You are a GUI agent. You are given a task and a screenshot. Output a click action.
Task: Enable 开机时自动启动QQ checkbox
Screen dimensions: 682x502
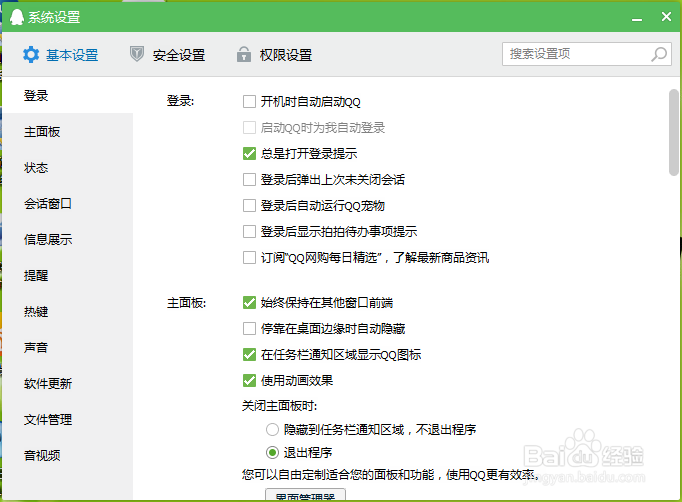(x=249, y=102)
